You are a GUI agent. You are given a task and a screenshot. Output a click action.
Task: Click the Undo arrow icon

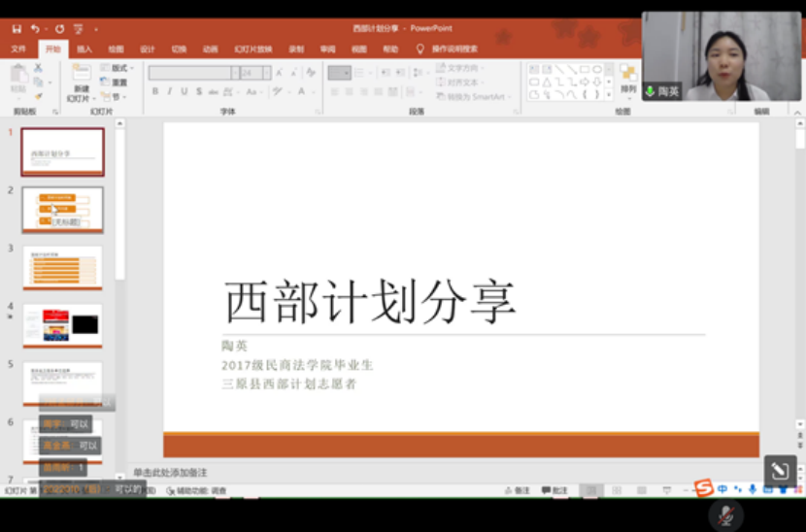(35, 29)
